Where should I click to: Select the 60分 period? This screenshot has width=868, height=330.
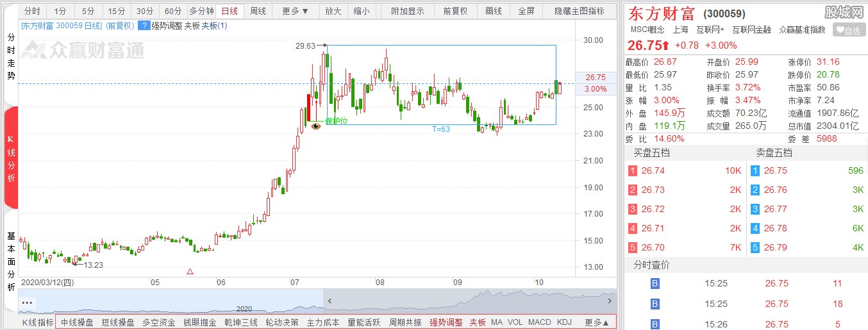[x=173, y=11]
